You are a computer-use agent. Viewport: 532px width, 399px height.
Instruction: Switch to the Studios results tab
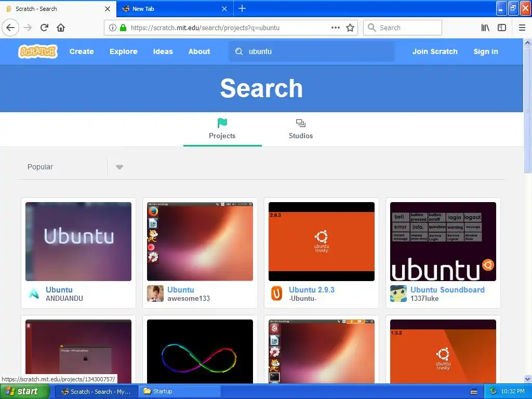pos(301,129)
